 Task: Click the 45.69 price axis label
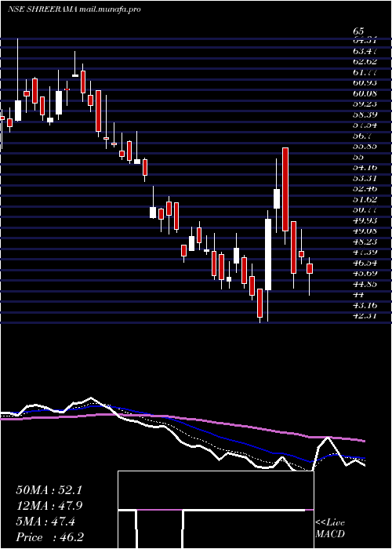(x=365, y=273)
